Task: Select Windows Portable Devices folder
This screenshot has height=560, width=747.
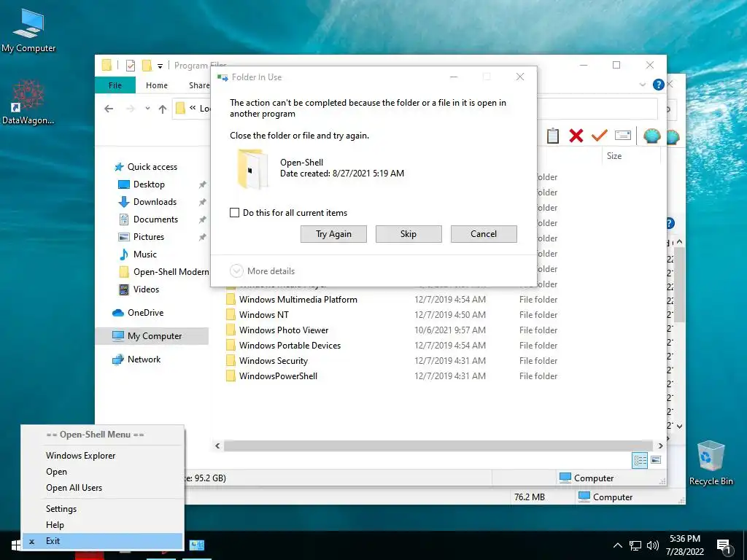Action: 290,345
